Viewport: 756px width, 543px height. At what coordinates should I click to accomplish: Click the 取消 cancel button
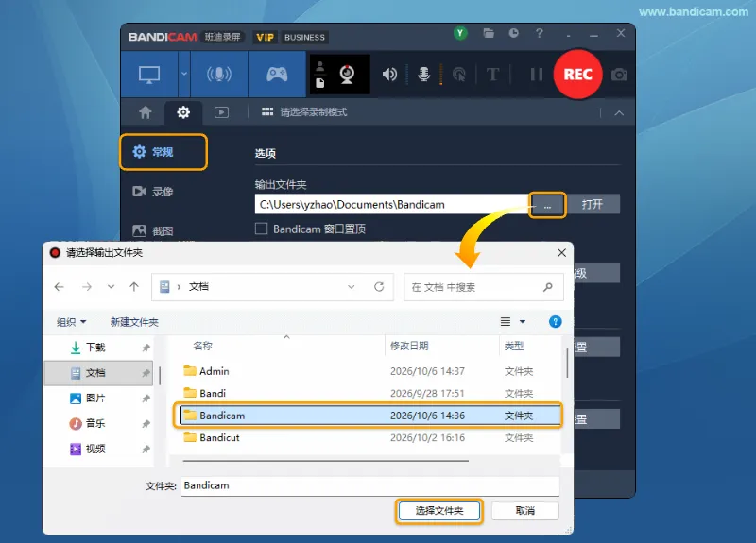coord(525,511)
